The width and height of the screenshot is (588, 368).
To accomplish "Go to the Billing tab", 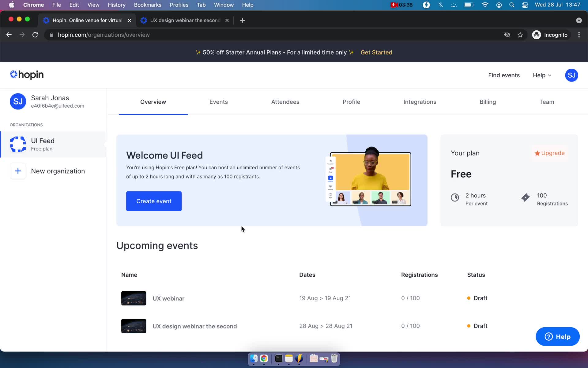I will (x=488, y=102).
